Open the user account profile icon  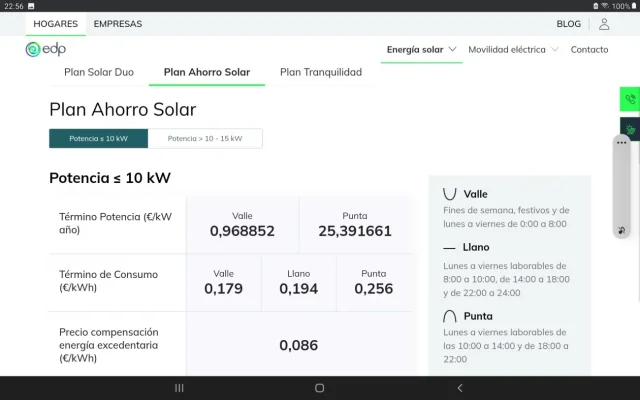[x=604, y=24]
